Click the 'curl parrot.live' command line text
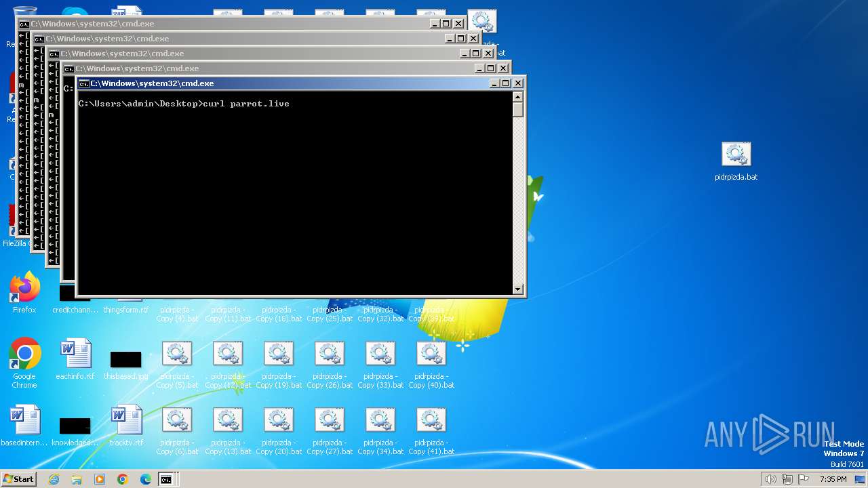The width and height of the screenshot is (868, 488). tap(246, 104)
